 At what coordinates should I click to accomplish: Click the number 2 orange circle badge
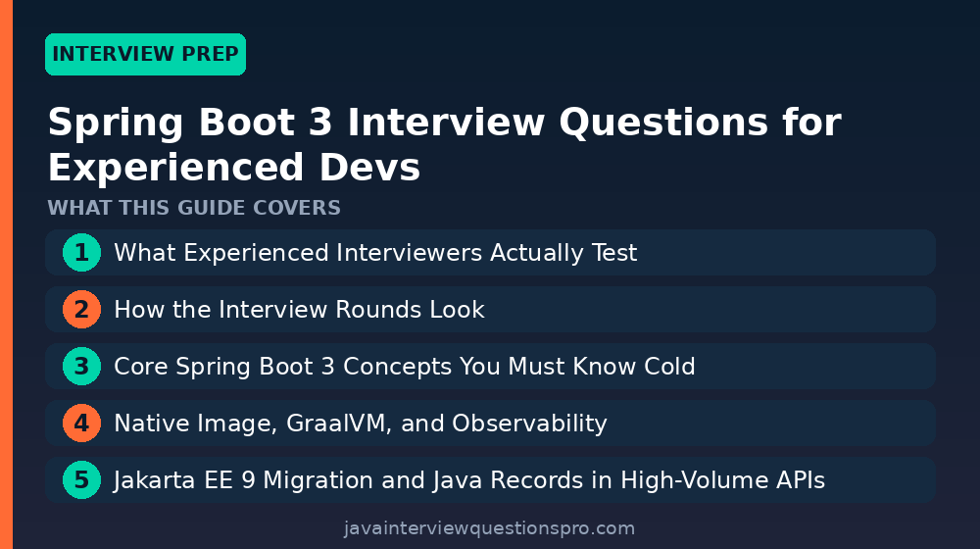(x=82, y=310)
